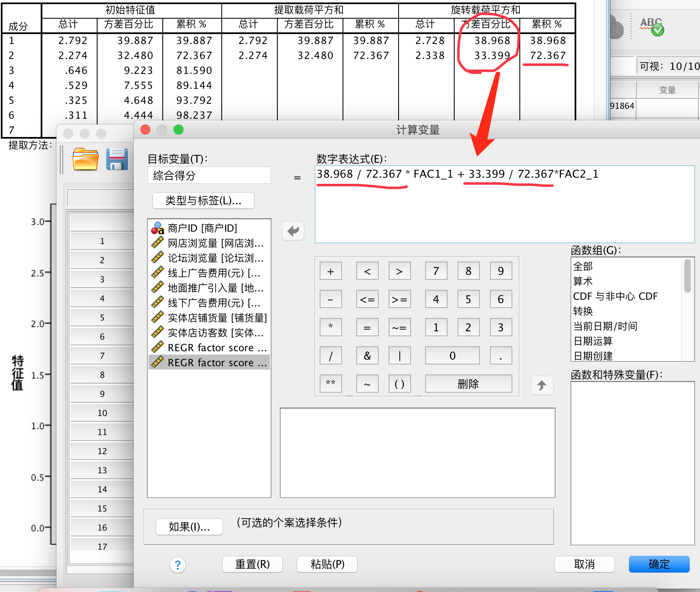Open the 如果(I) case condition dialog
The image size is (700, 592).
[x=189, y=527]
